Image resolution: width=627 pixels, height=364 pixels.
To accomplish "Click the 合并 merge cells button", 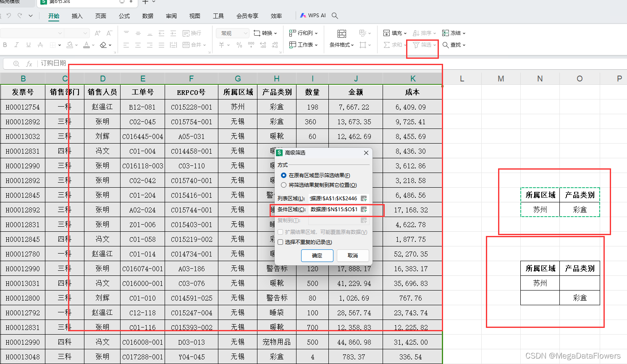I will 194,45.
